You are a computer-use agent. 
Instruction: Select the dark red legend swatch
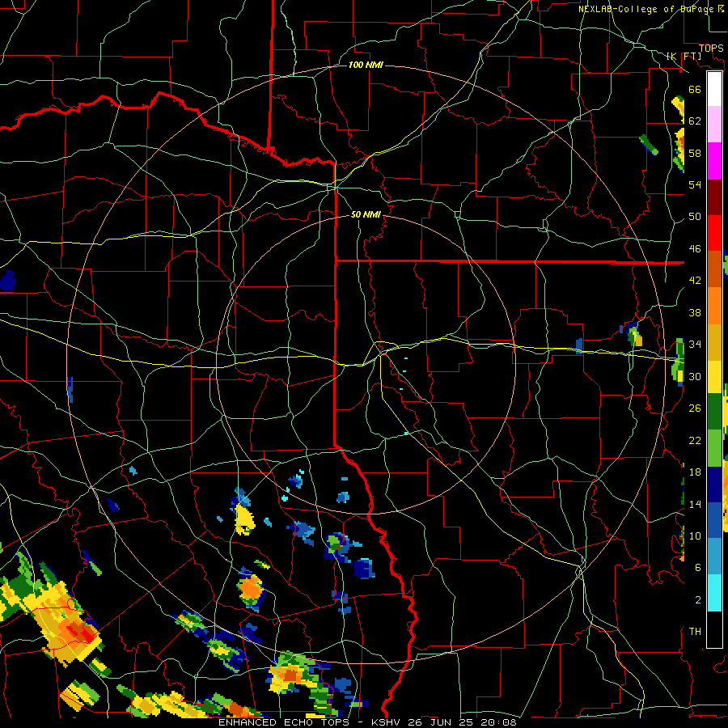point(714,197)
